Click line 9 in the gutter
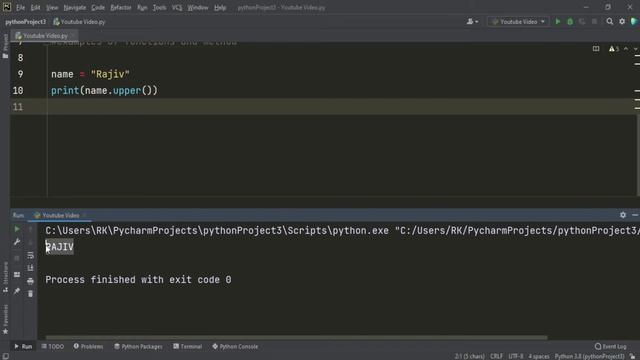The image size is (640, 360). click(20, 74)
